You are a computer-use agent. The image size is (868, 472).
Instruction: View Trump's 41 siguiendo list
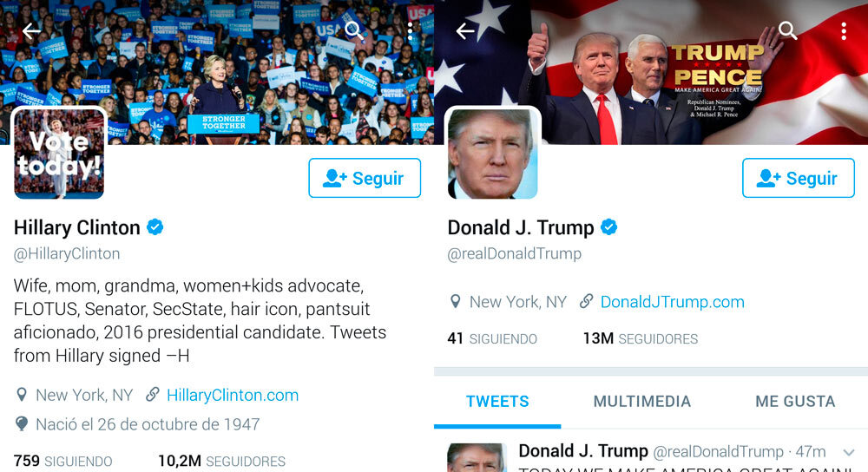coord(492,338)
